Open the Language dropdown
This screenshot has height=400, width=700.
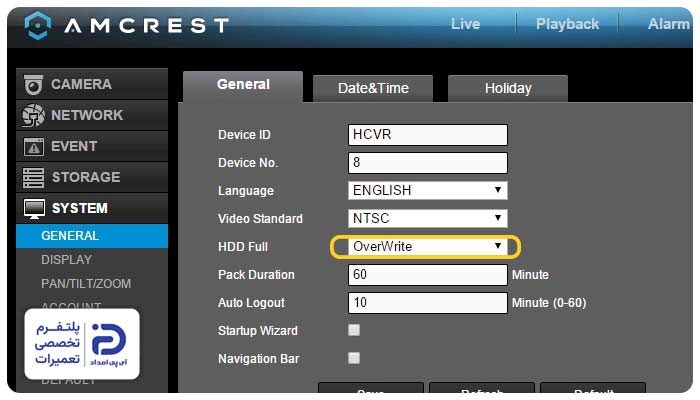[x=427, y=190]
